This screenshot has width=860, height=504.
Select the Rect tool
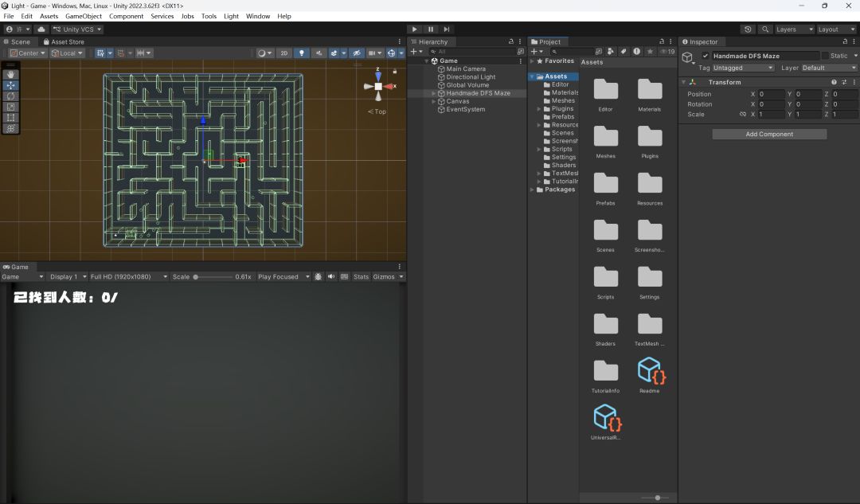(11, 117)
